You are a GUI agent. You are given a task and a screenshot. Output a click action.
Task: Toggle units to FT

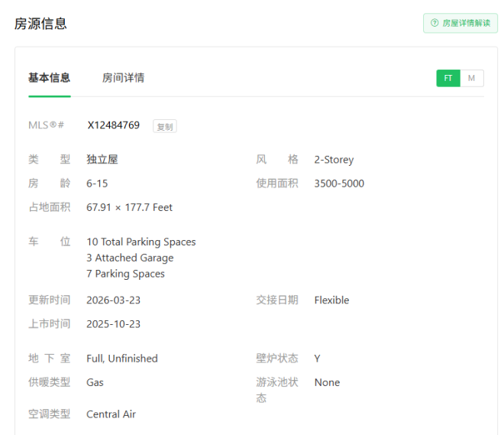pyautogui.click(x=448, y=78)
